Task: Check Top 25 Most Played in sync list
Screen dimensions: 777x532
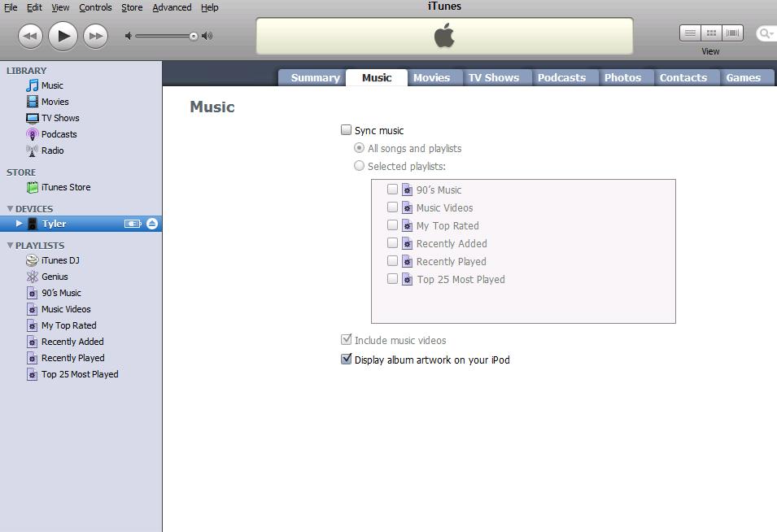Action: click(x=392, y=278)
